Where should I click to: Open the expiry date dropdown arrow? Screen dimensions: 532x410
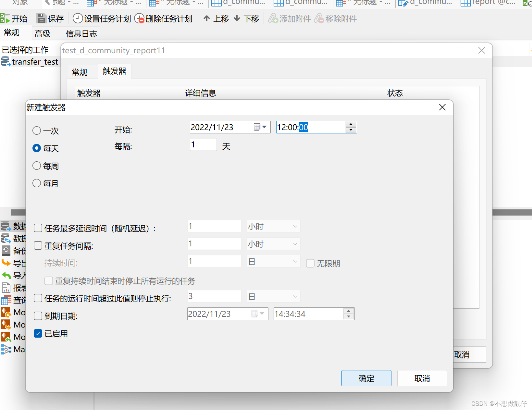[262, 314]
